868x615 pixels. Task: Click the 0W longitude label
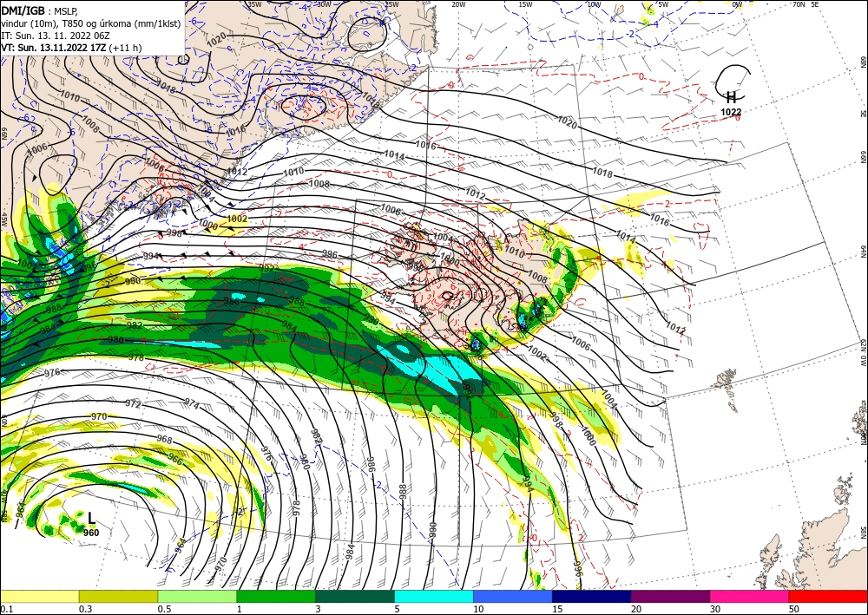tap(737, 4)
